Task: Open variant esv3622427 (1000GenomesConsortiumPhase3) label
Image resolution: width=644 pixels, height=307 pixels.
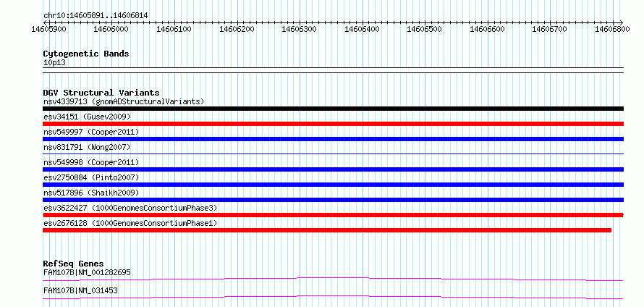Action: click(130, 208)
